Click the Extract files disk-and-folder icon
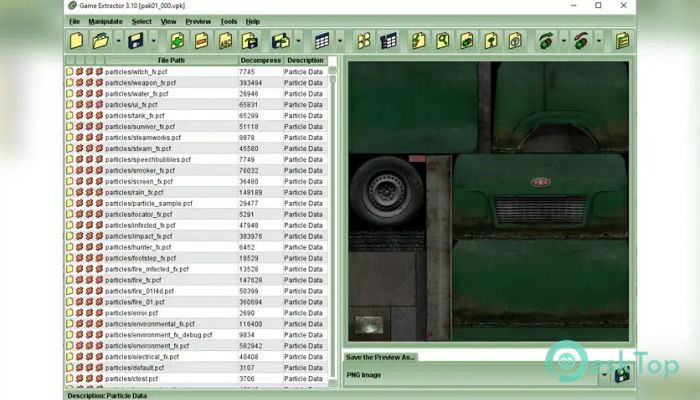 [281, 41]
